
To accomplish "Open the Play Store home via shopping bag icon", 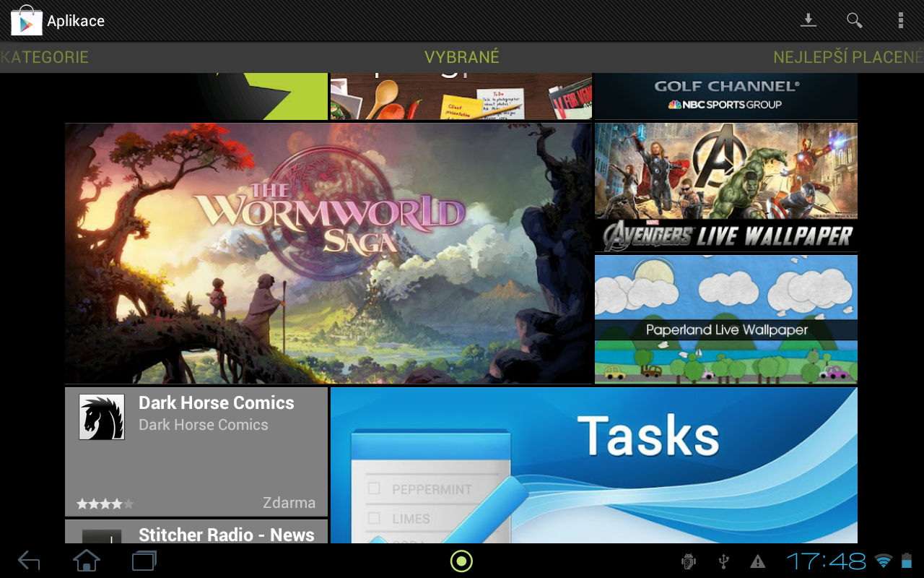I will 27,20.
